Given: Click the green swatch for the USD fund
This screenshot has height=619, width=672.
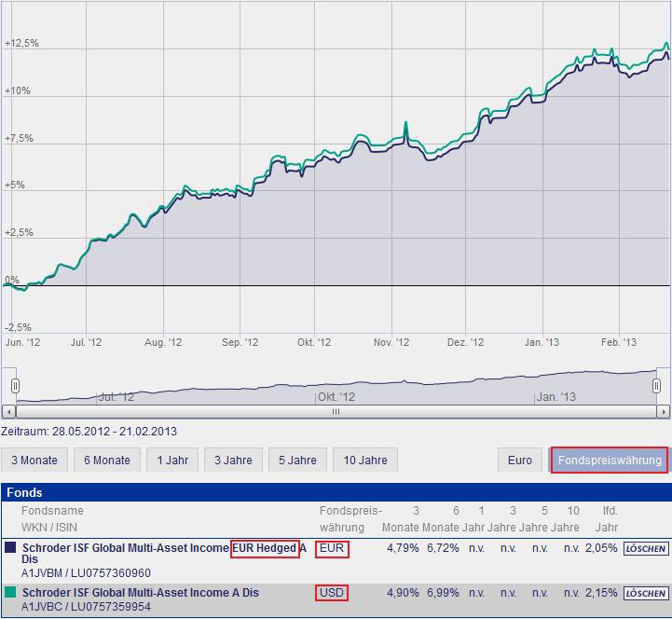Looking at the screenshot, I should click(x=10, y=593).
